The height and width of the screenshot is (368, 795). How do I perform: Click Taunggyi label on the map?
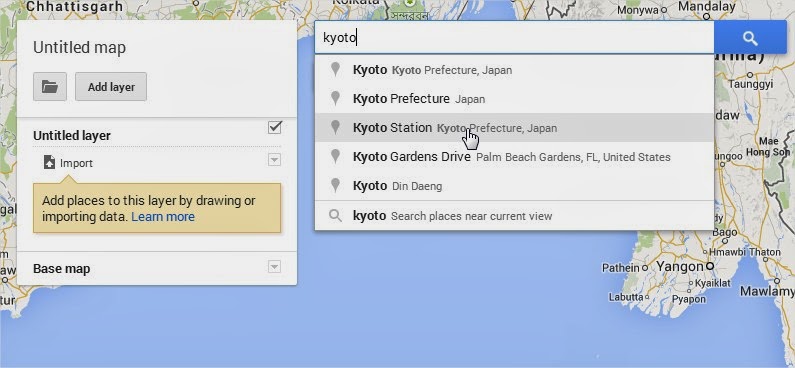(x=750, y=84)
